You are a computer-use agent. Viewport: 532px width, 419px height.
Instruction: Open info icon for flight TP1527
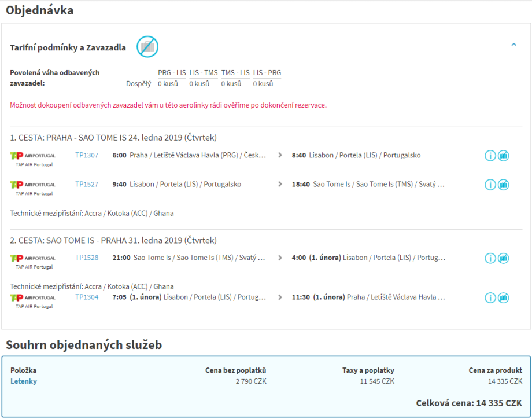490,185
